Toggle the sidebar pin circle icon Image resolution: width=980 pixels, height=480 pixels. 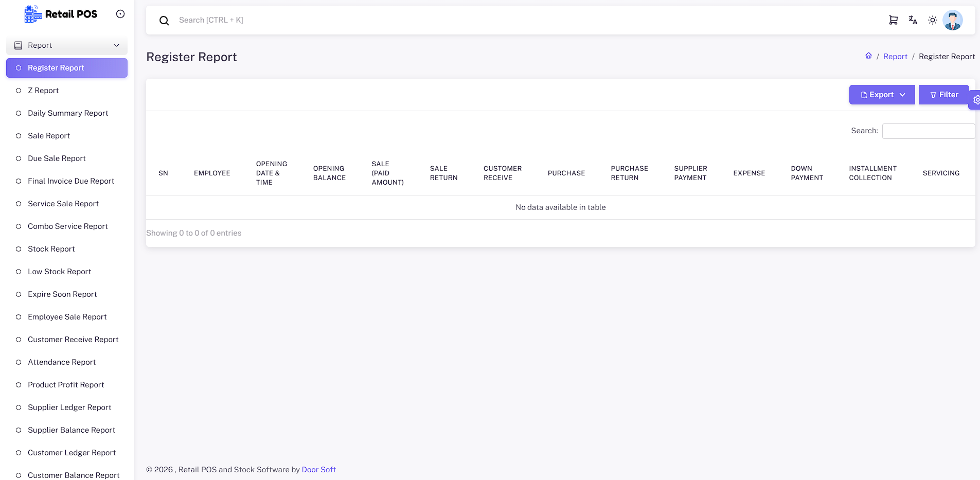click(120, 14)
